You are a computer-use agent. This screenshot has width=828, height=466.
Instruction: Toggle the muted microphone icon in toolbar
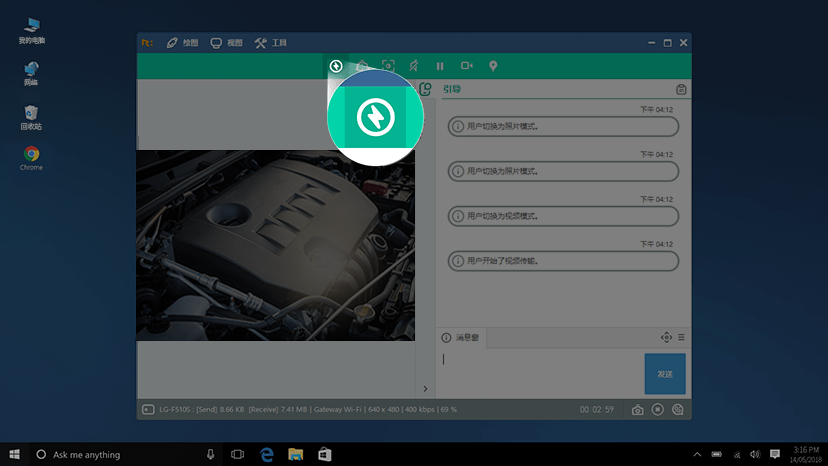[414, 66]
